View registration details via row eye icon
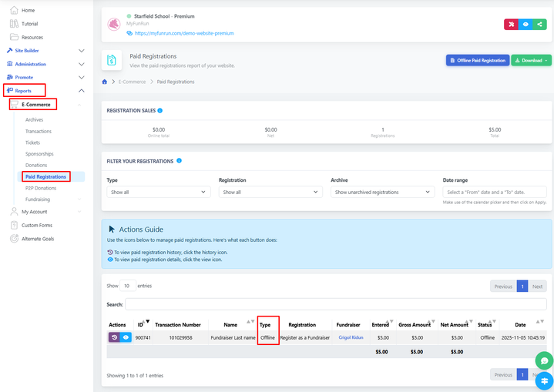 tap(126, 337)
